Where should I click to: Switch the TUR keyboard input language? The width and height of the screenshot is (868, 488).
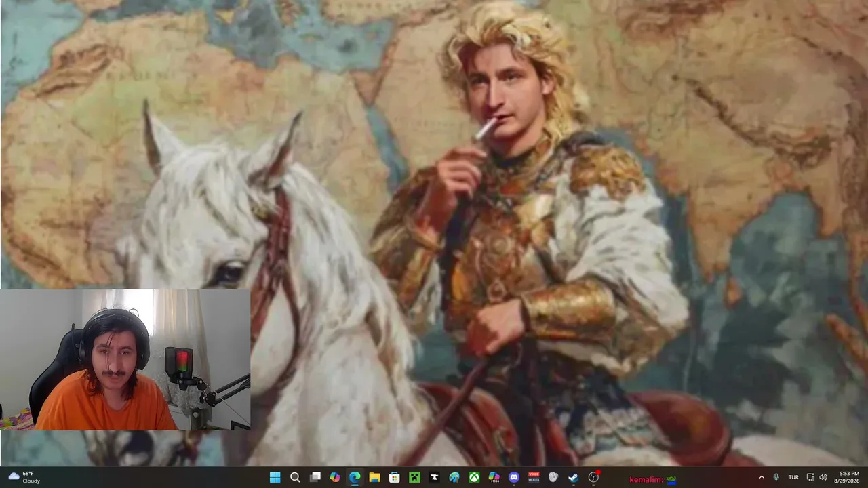pyautogui.click(x=793, y=477)
